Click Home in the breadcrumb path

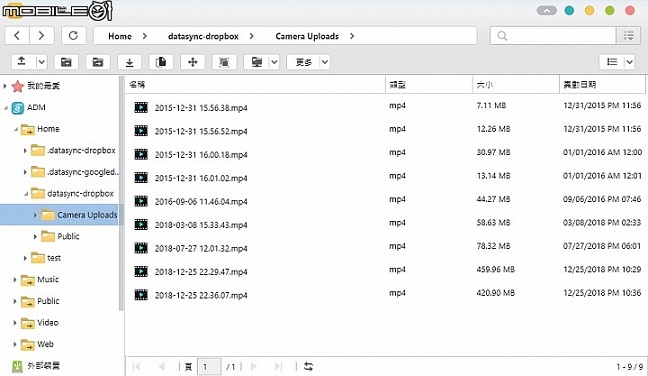click(x=120, y=36)
